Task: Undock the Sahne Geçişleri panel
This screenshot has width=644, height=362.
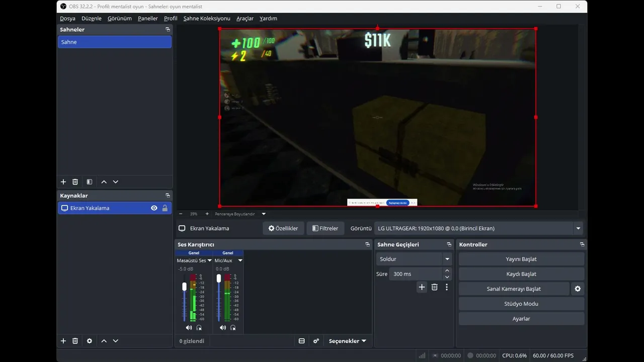Action: pyautogui.click(x=449, y=244)
